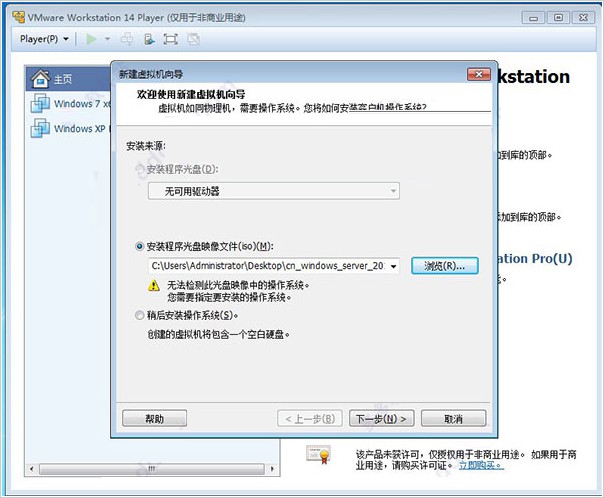
Task: Select the installer disc radio option
Action: 139,169
